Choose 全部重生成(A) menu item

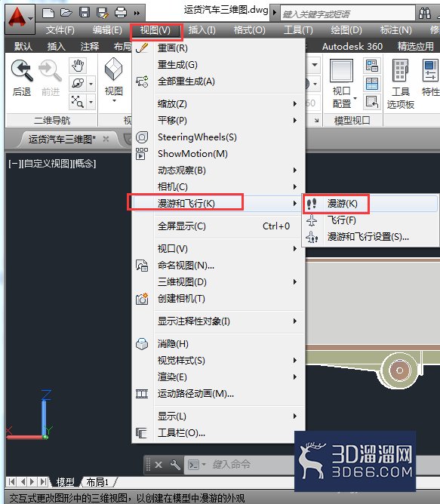219,81
